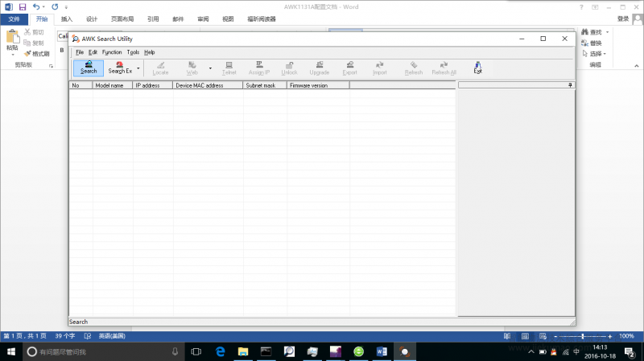Click the 英语(美国) language indicator
This screenshot has width=644, height=361.
click(112, 336)
